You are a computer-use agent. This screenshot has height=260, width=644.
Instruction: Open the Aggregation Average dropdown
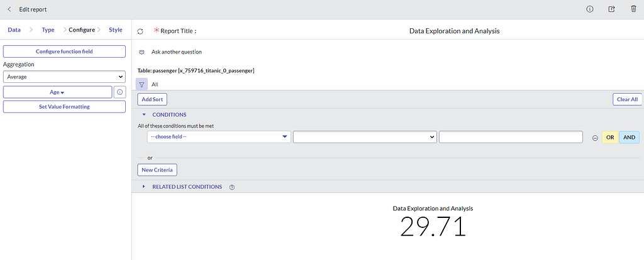(64, 77)
